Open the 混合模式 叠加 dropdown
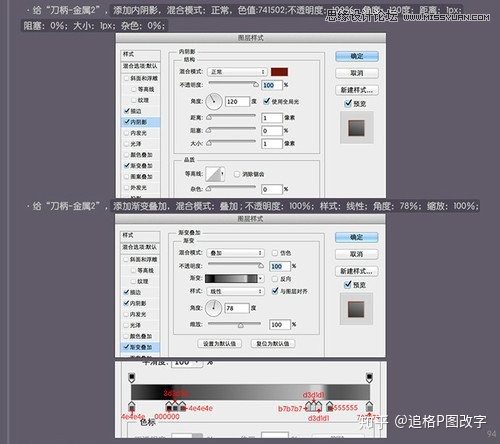Viewport: 500px width, 444px height. pyautogui.click(x=235, y=253)
